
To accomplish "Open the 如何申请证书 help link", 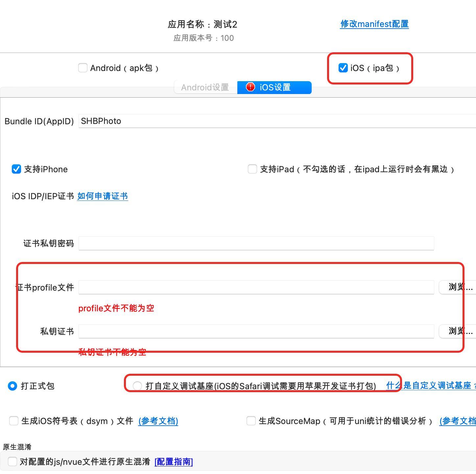I will (103, 196).
